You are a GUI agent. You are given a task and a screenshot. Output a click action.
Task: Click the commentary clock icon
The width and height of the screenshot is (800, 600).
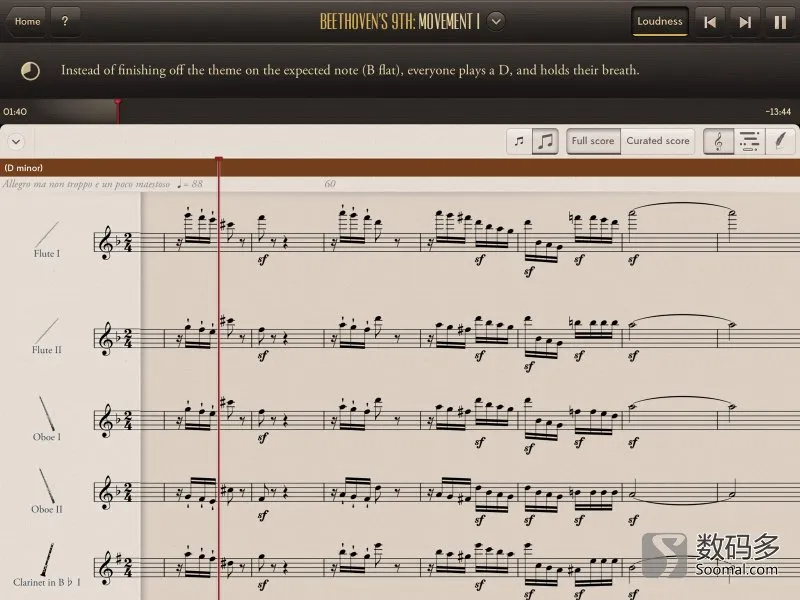[x=30, y=71]
